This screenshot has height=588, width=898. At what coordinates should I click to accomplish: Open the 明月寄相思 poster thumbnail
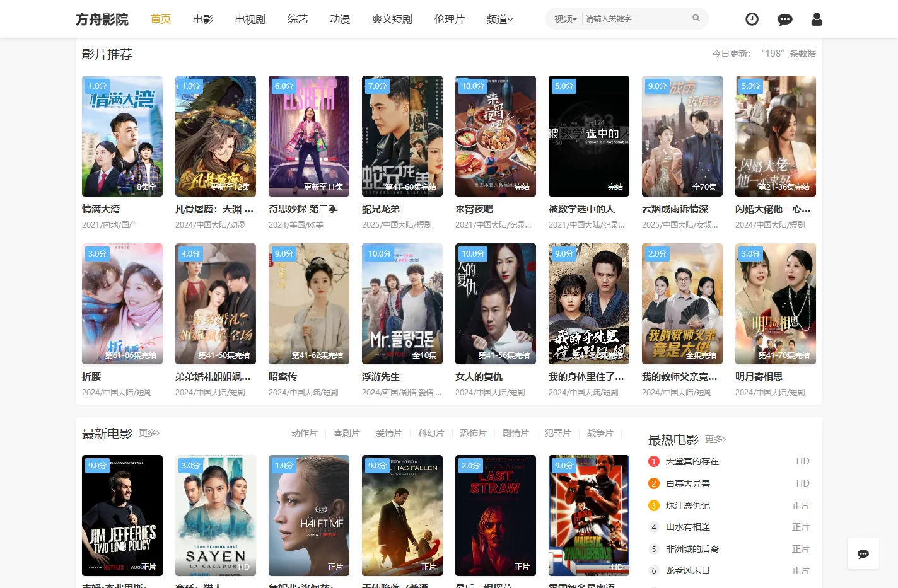coord(776,304)
